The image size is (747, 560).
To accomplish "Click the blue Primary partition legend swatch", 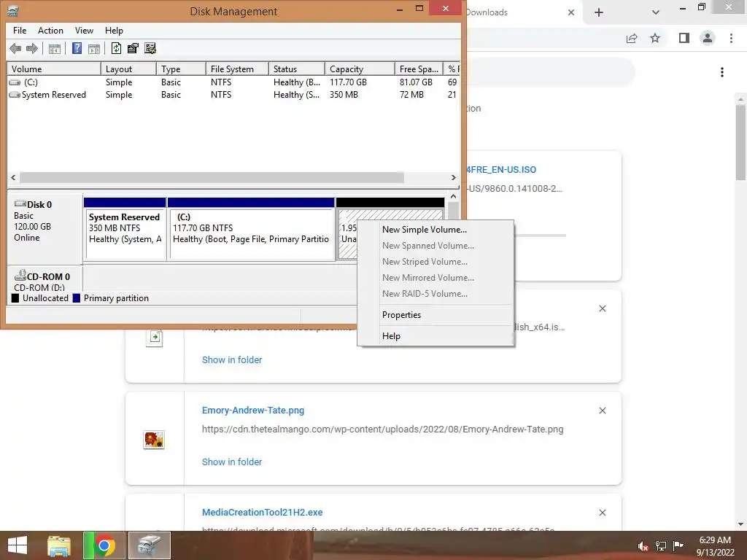I will [x=76, y=298].
